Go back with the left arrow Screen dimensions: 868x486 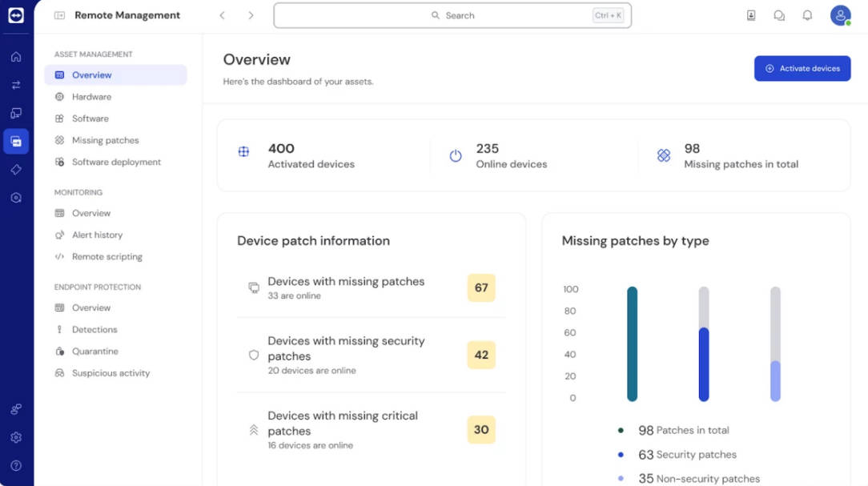222,15
